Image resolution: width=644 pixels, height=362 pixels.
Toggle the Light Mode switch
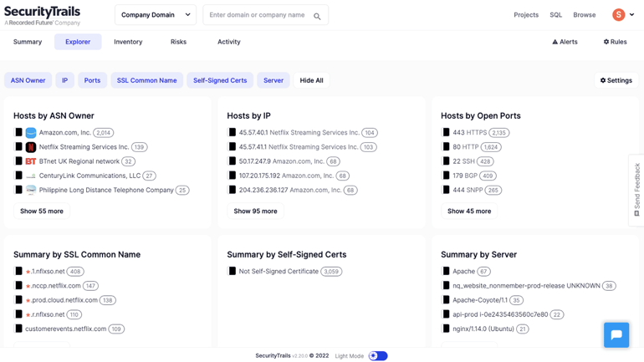coord(378,356)
